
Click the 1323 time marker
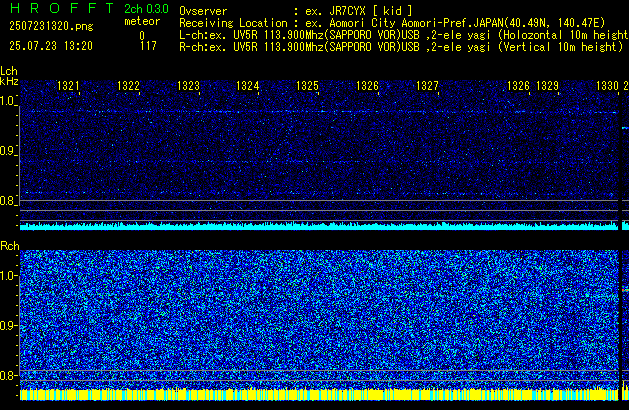(x=188, y=86)
